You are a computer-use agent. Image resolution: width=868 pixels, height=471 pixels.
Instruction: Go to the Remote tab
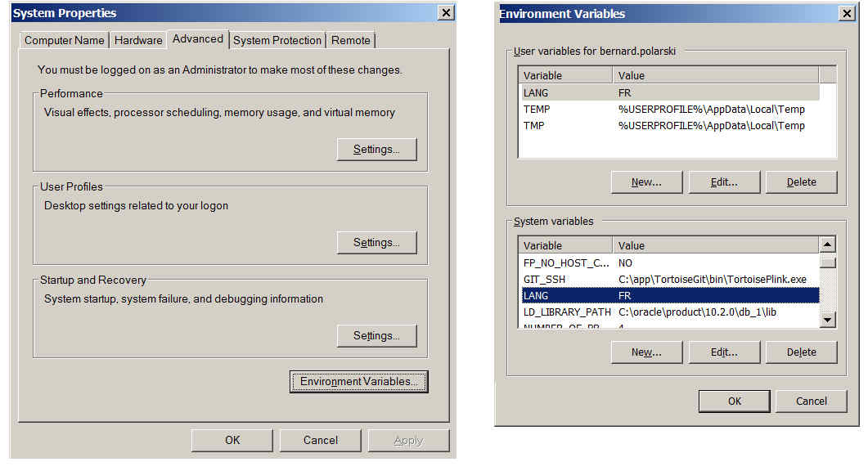351,40
